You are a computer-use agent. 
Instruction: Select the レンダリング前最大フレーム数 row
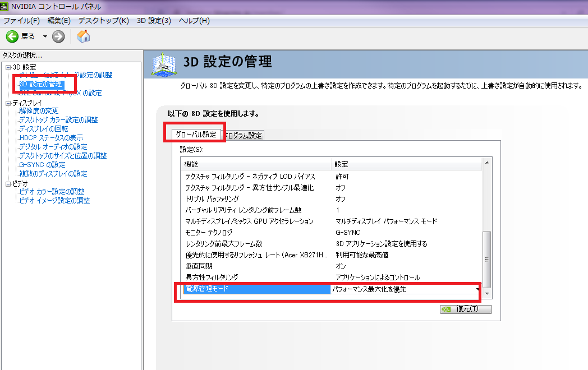pos(332,244)
